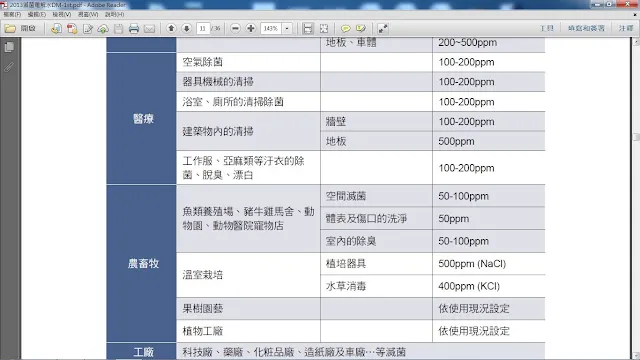
Task: Click the 果樹園藝 cell
Action: pyautogui.click(x=249, y=309)
